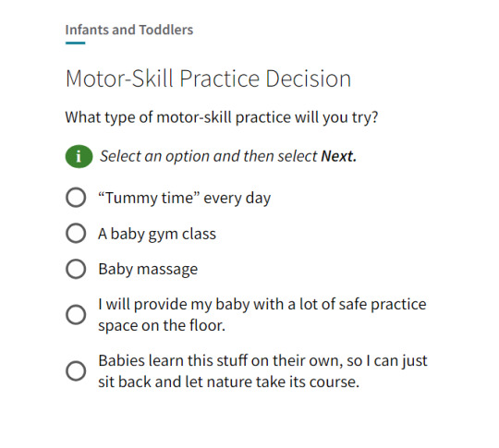Select the Baby massage radio button

click(76, 269)
